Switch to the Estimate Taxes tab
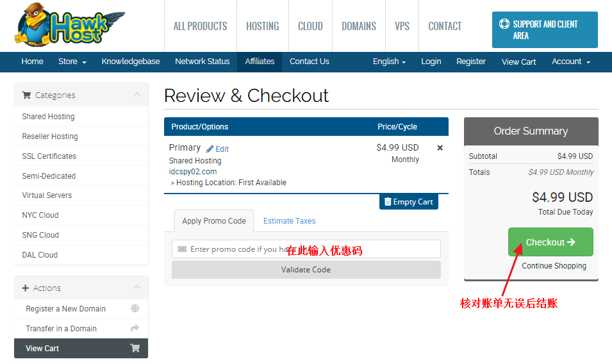Viewport: 612px width, 364px height. 289,221
